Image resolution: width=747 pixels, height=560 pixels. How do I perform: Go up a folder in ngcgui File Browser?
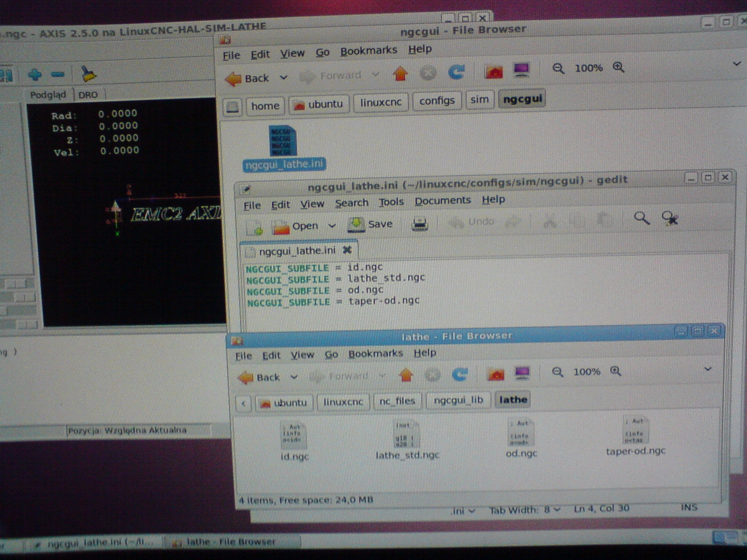(x=401, y=74)
